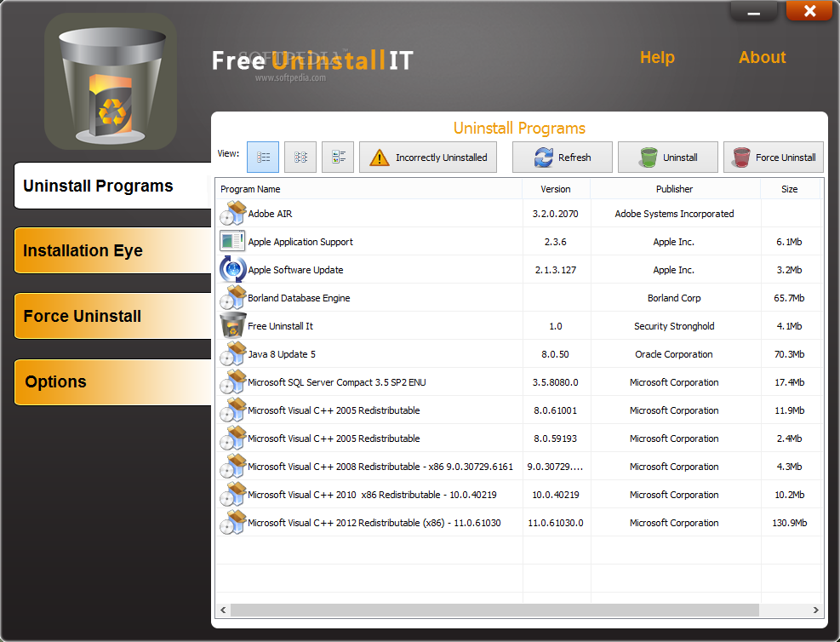Image resolution: width=840 pixels, height=642 pixels.
Task: Click size cell 70.3Mb
Action: click(x=789, y=354)
